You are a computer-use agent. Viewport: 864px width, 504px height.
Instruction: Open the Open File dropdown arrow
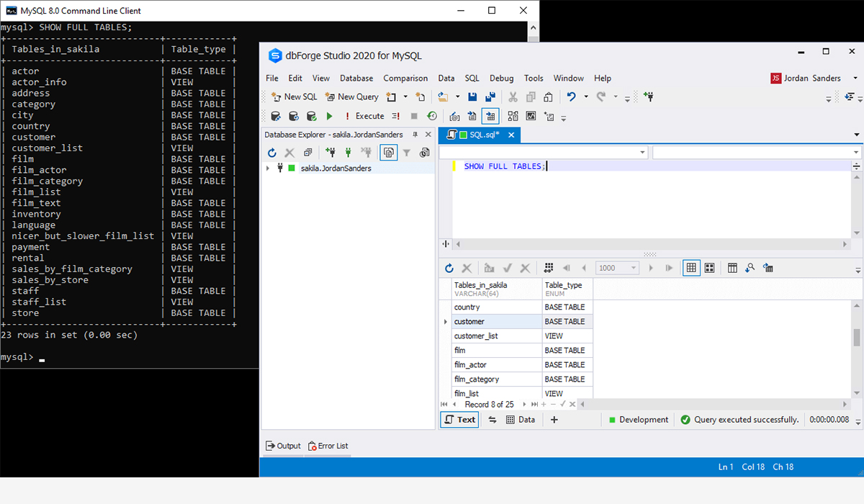pos(456,96)
